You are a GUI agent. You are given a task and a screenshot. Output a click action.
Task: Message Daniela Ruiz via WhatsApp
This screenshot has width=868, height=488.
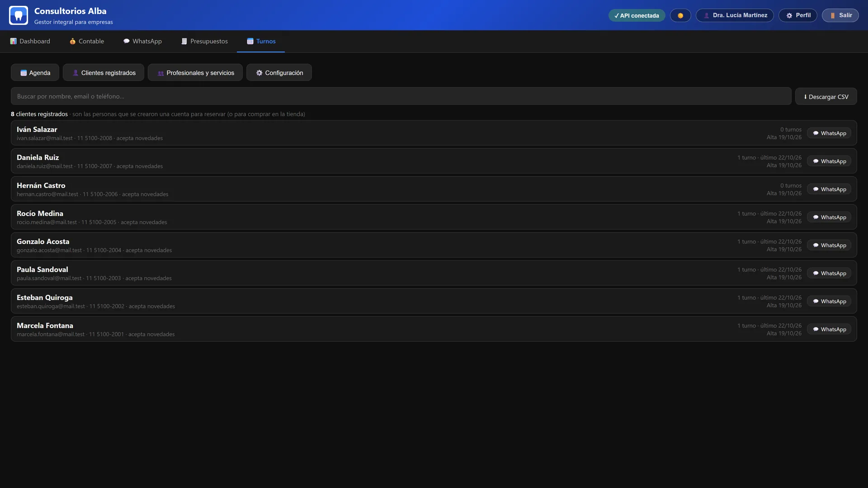(x=829, y=161)
